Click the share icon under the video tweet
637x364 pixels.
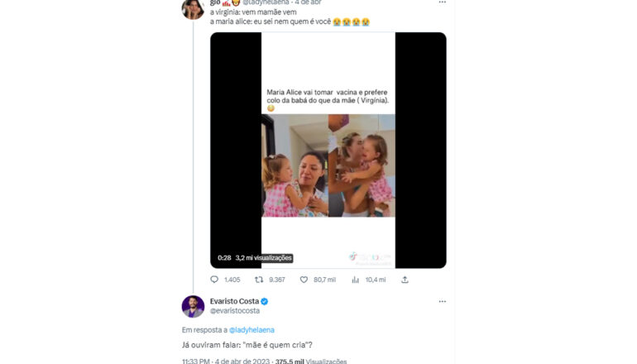point(405,280)
